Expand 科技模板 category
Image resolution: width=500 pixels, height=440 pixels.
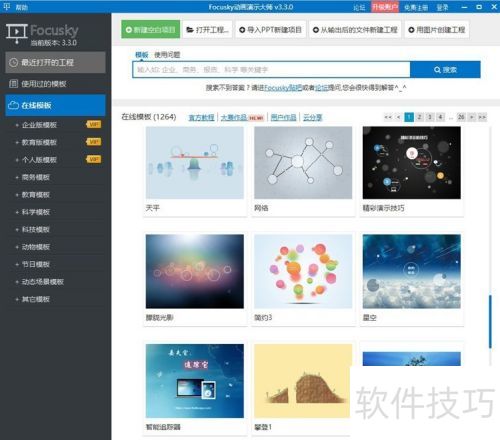pos(35,229)
